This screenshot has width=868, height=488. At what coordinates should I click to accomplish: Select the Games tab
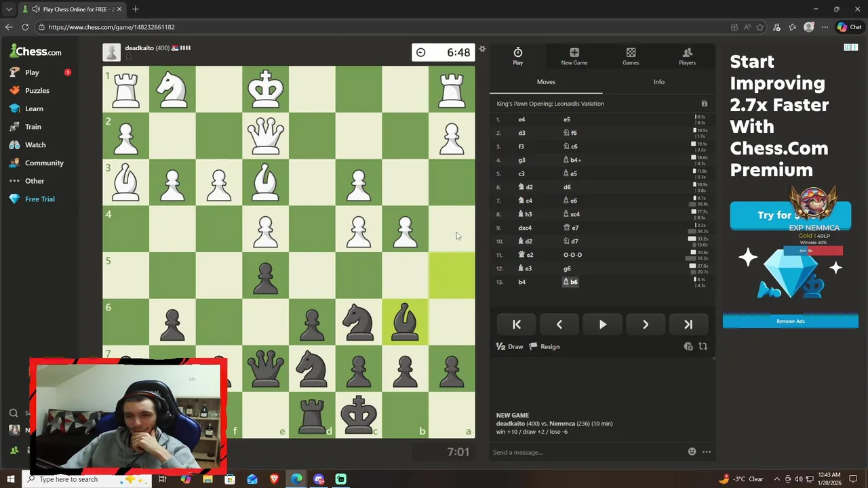[631, 56]
